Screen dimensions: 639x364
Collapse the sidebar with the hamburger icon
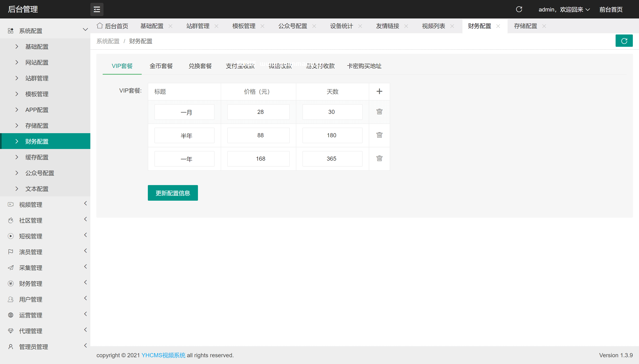97,9
